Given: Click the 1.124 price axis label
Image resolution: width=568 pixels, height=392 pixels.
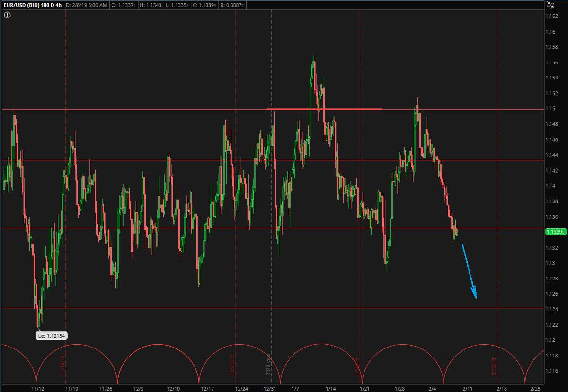Looking at the screenshot, I should tap(551, 309).
